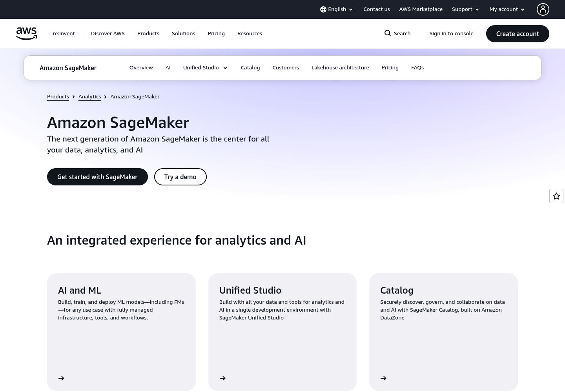
Task: Click Sign in to console
Action: pyautogui.click(x=451, y=34)
